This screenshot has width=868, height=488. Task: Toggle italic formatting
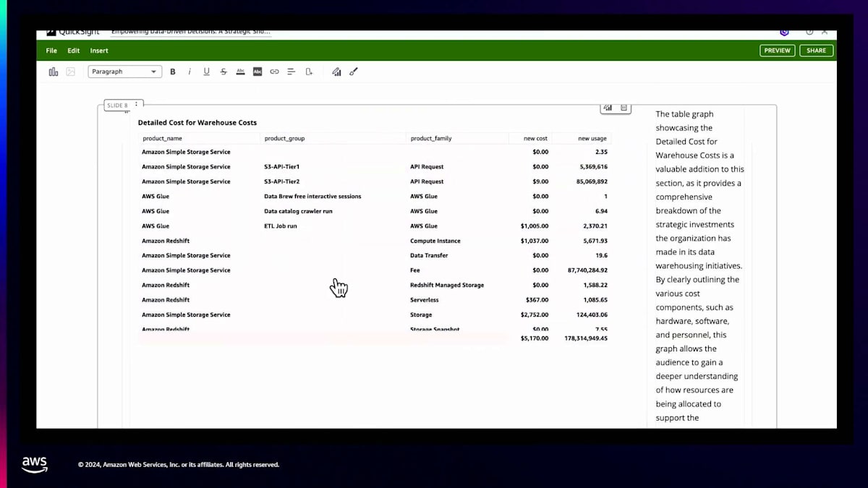click(190, 72)
